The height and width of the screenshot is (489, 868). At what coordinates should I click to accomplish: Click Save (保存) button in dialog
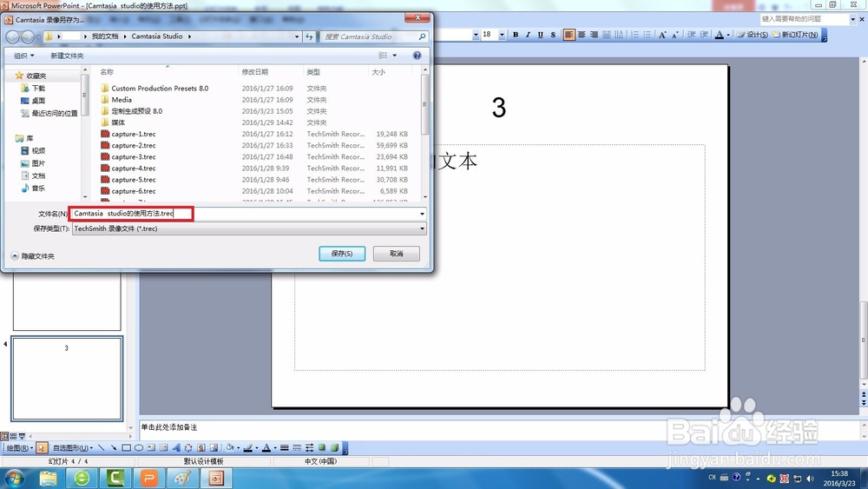pyautogui.click(x=342, y=253)
